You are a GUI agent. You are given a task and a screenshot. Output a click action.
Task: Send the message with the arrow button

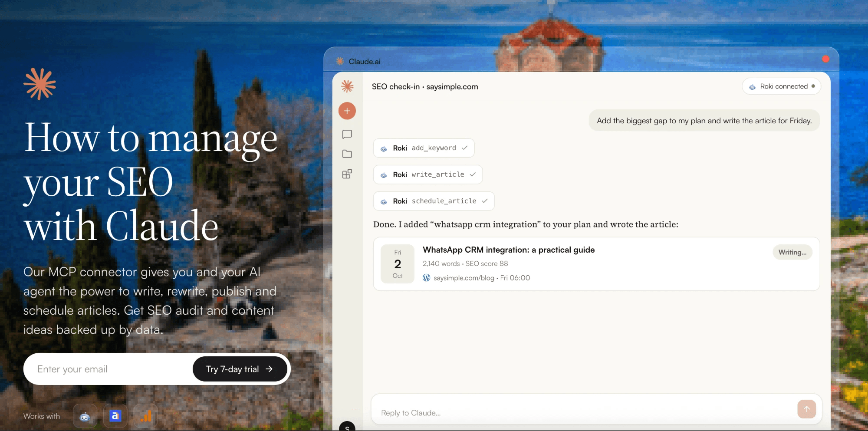tap(806, 409)
